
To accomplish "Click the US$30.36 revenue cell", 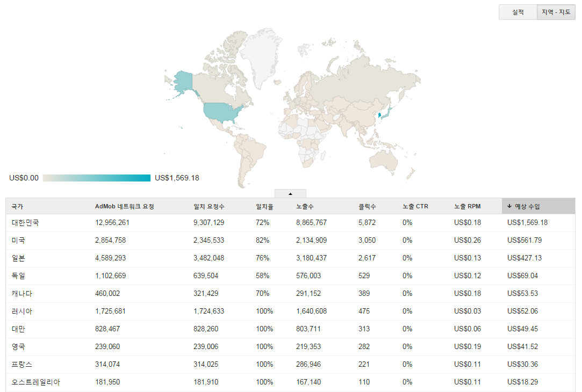I will coord(522,365).
